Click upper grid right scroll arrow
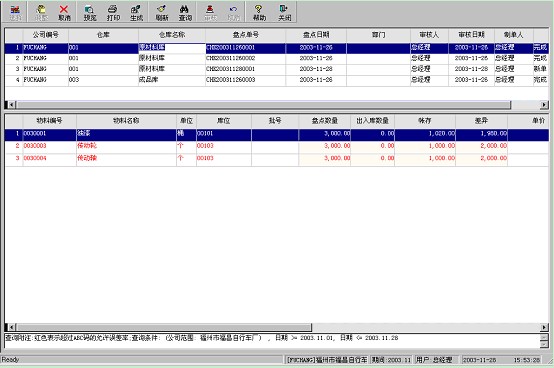 tap(544, 105)
